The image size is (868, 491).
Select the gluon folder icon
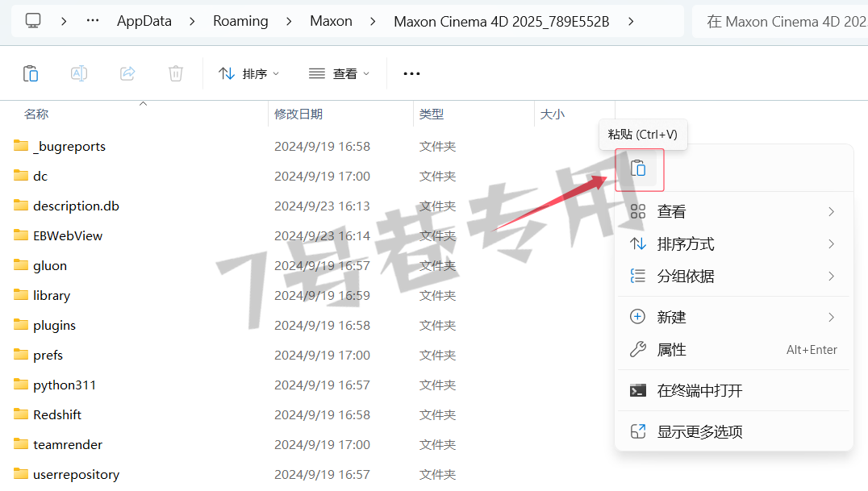click(21, 265)
